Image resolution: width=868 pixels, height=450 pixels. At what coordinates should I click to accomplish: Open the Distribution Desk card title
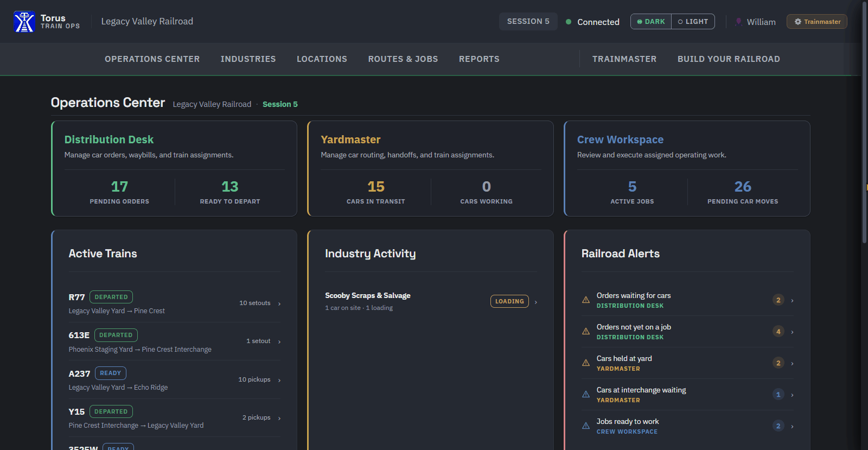pyautogui.click(x=109, y=140)
